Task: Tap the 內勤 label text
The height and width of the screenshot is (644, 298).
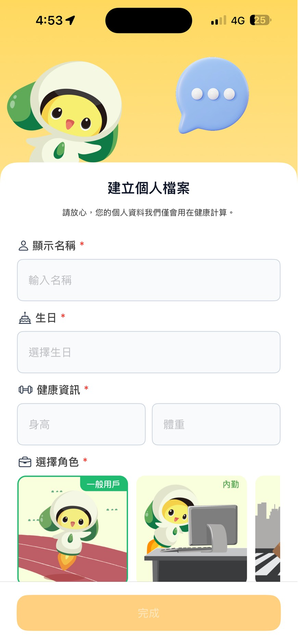Action: (x=231, y=484)
